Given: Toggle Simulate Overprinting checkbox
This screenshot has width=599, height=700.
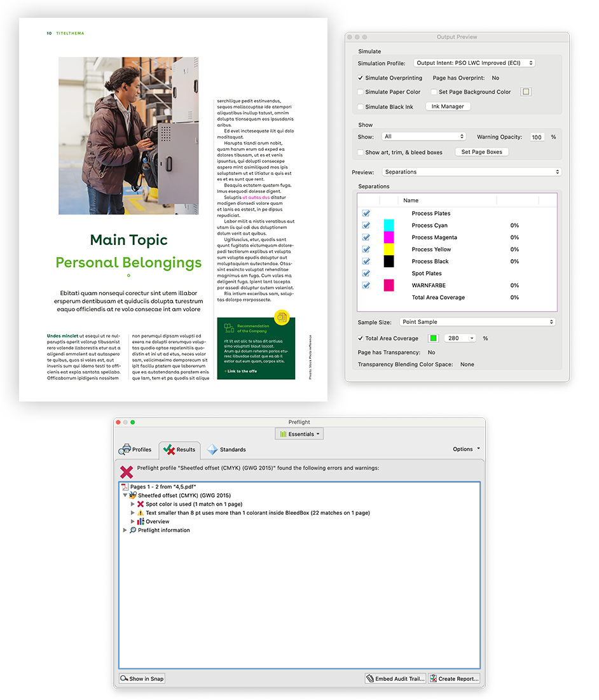Looking at the screenshot, I should [x=361, y=78].
